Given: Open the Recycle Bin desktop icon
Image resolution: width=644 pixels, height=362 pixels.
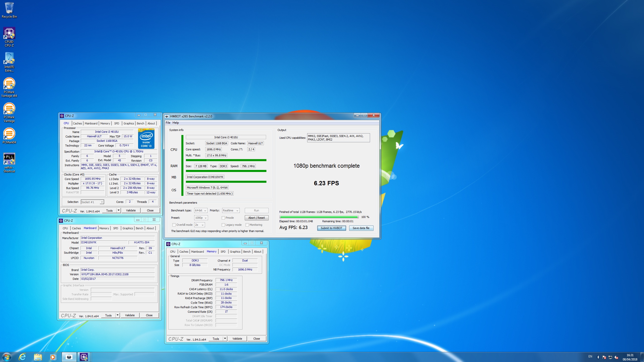Looking at the screenshot, I should pyautogui.click(x=9, y=10).
